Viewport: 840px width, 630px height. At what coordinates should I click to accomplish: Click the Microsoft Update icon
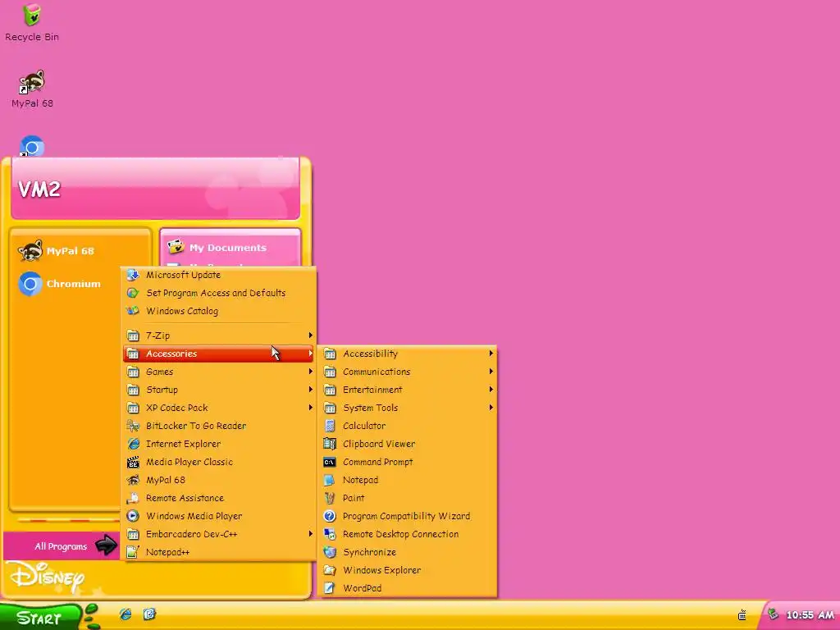pos(133,275)
